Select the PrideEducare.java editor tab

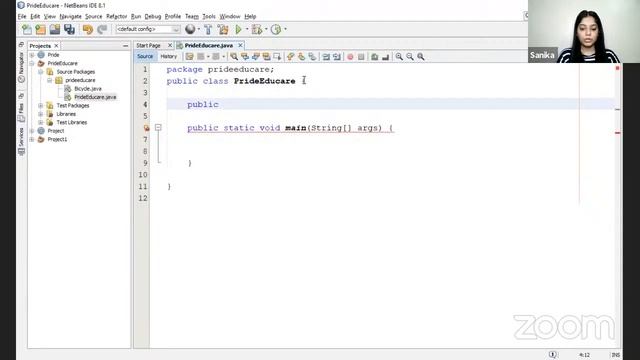[209, 45]
